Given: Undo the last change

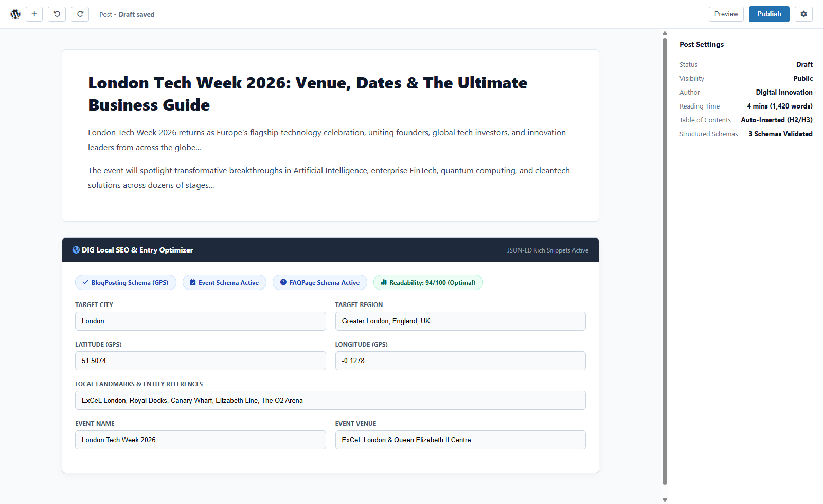Looking at the screenshot, I should 57,14.
